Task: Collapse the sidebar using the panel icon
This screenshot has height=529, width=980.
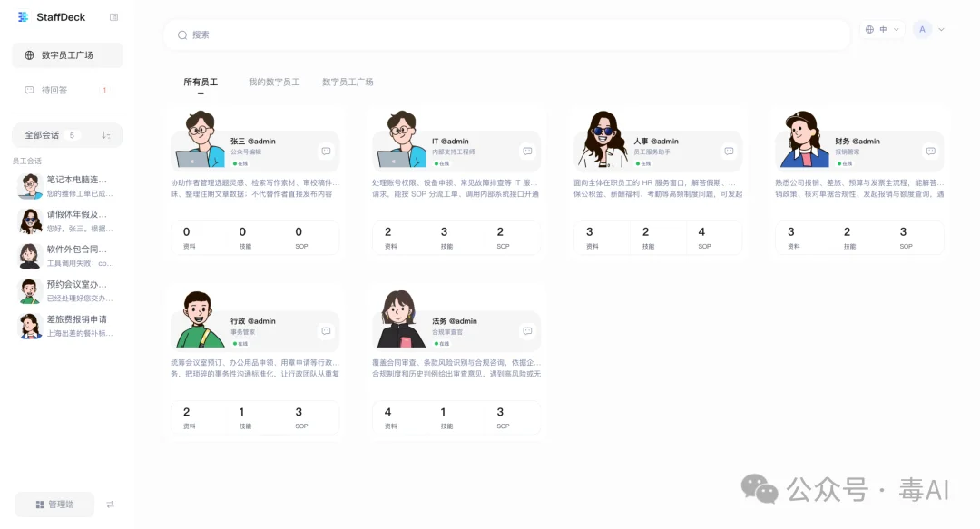Action: click(113, 17)
